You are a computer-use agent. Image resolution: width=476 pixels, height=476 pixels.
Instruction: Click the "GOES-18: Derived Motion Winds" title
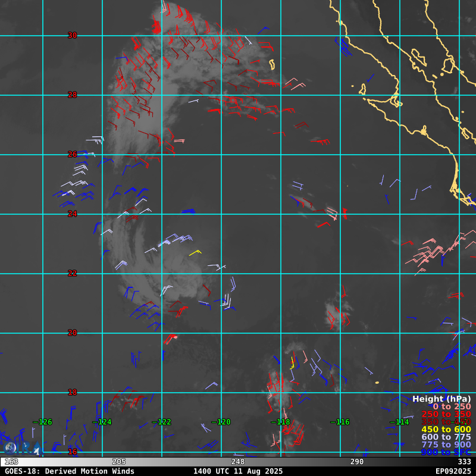tap(69, 471)
